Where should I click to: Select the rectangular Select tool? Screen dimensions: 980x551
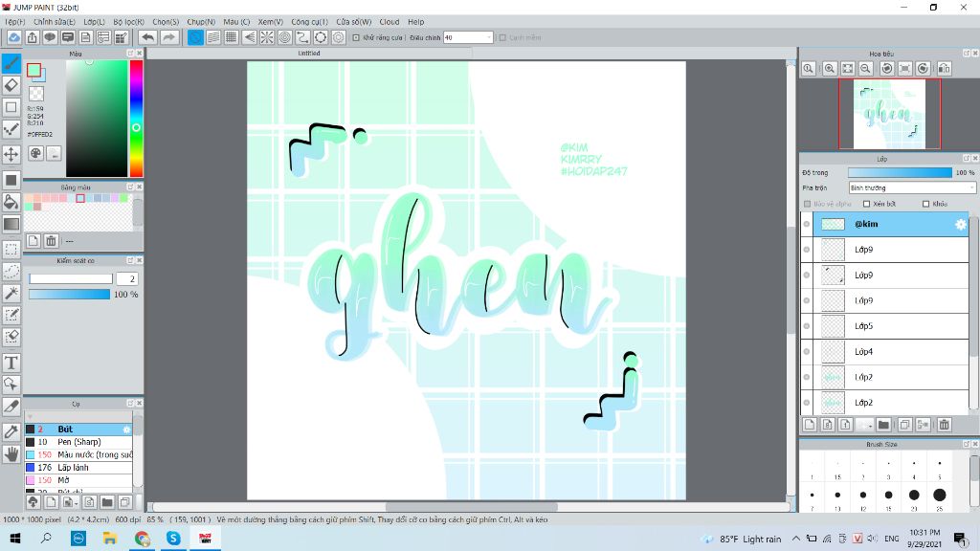pos(11,250)
